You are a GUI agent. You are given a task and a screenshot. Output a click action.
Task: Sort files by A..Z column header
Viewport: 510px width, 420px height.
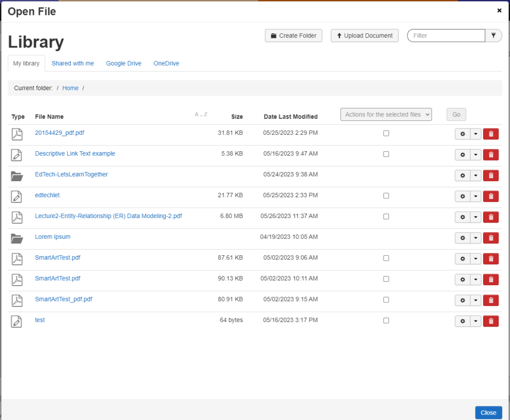[201, 115]
